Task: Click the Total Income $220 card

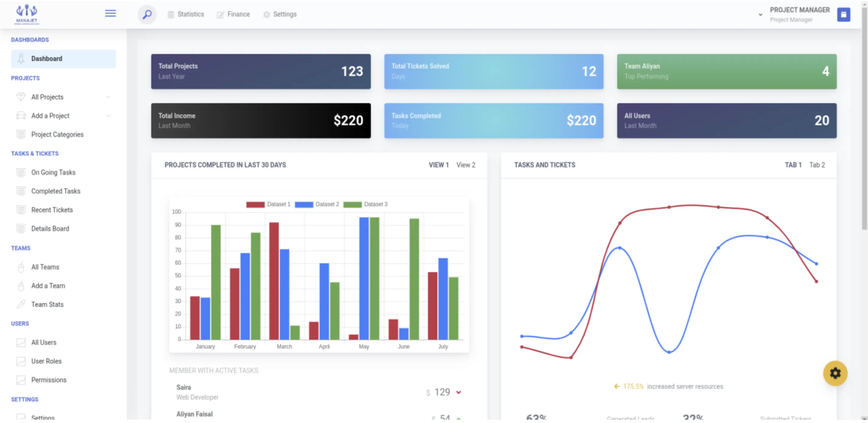Action: 261,121
